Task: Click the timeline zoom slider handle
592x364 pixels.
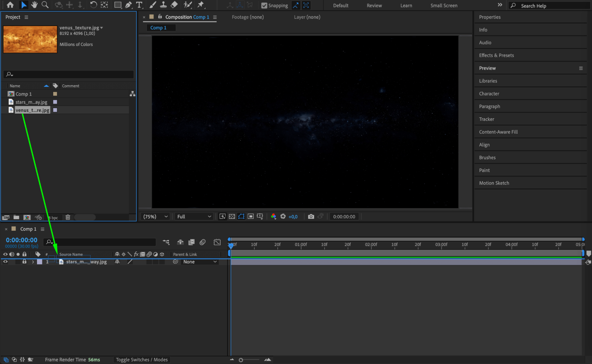Action: [241, 360]
